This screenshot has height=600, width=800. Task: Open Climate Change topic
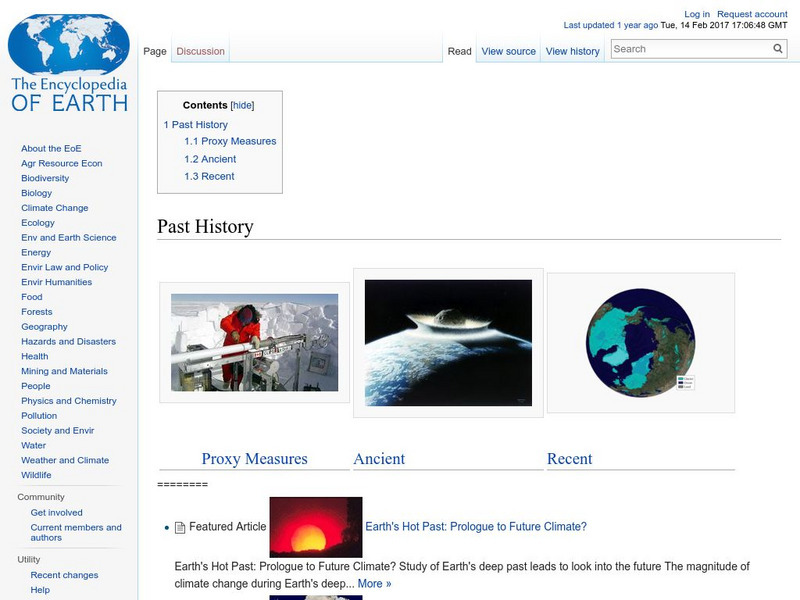pyautogui.click(x=55, y=208)
